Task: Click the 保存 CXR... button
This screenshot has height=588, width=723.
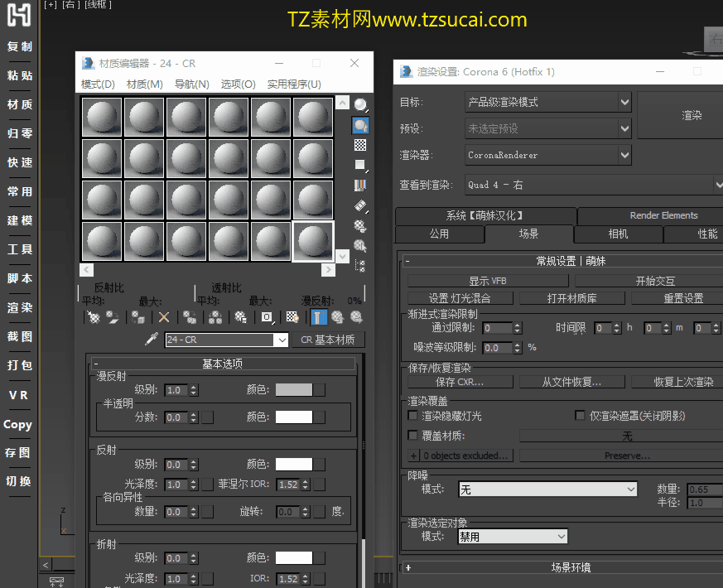Action: click(460, 382)
